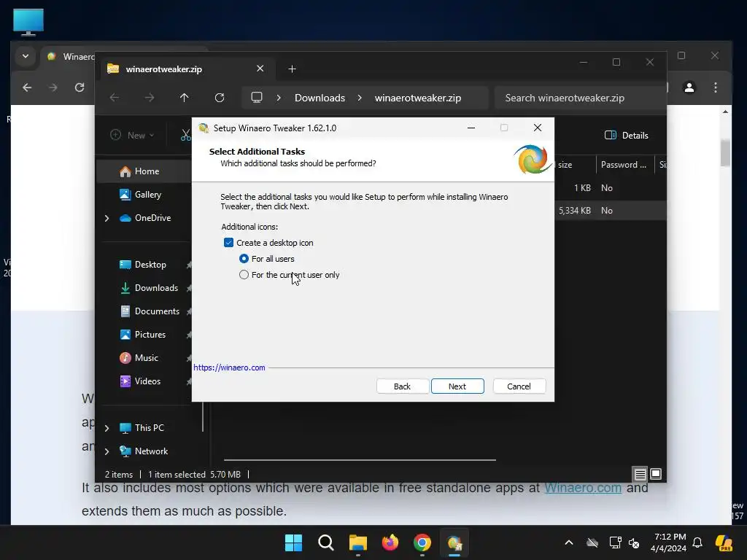Open the https://winaero.com link
The width and height of the screenshot is (747, 560).
tap(229, 367)
